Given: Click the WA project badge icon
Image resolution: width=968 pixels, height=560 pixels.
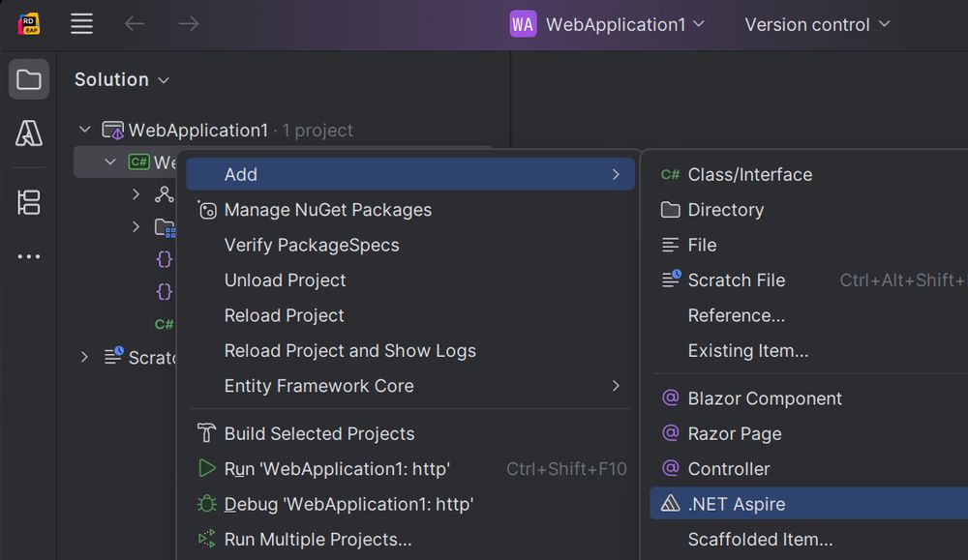Looking at the screenshot, I should [523, 24].
